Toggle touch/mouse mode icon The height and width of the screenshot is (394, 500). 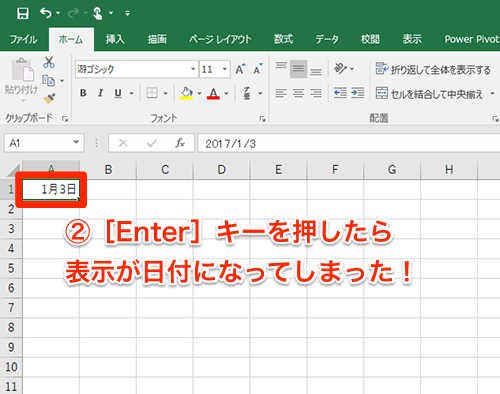pyautogui.click(x=98, y=13)
